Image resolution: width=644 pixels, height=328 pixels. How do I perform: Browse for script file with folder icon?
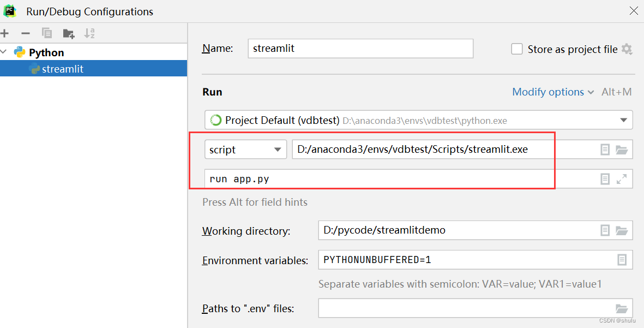click(x=622, y=150)
